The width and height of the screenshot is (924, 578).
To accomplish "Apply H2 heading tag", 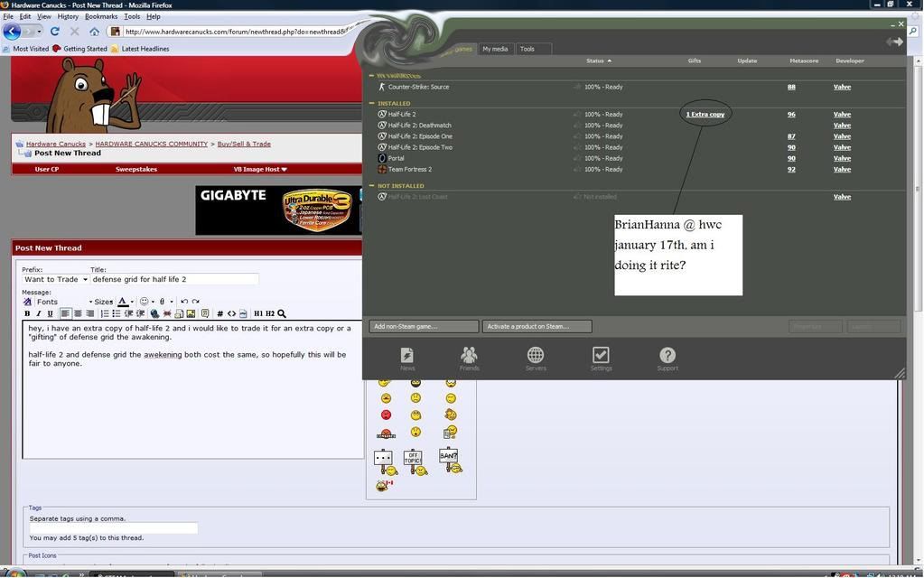I will [x=270, y=313].
